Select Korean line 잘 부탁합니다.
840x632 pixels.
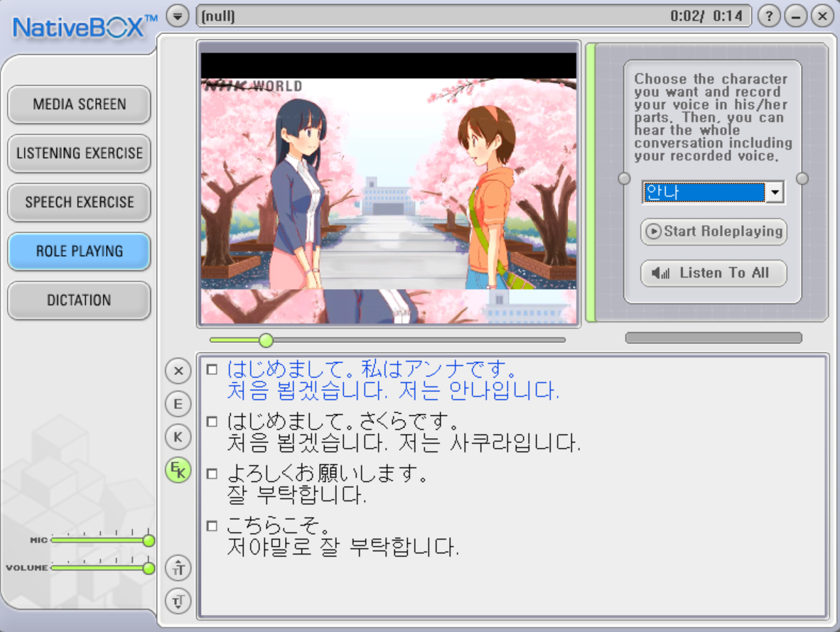tap(297, 495)
